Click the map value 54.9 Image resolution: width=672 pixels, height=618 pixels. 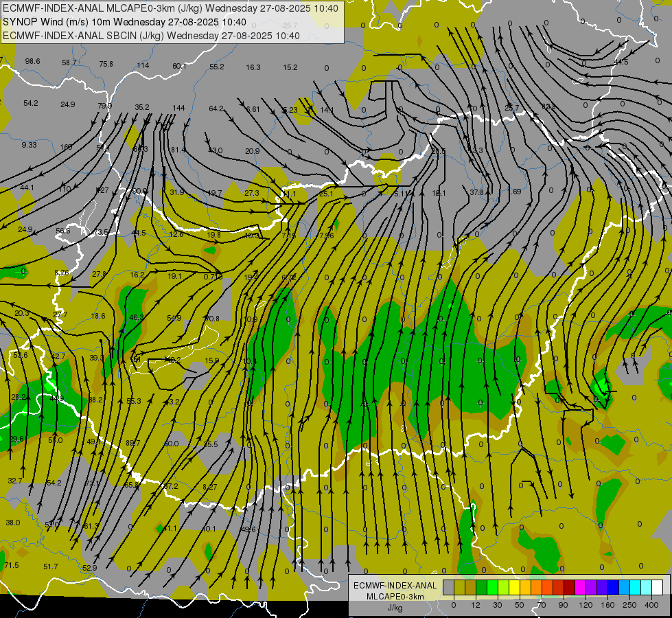point(174,318)
